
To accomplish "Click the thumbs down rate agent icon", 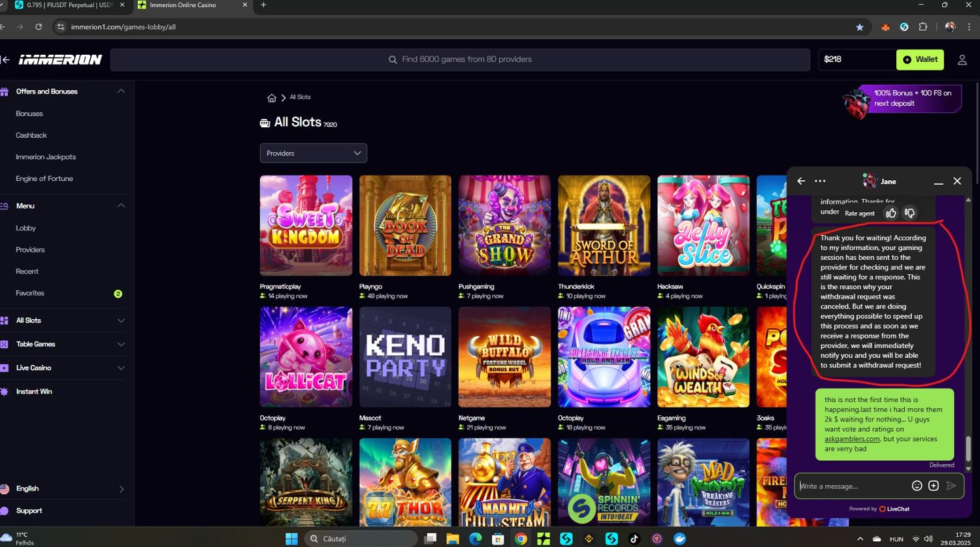I will (x=909, y=213).
